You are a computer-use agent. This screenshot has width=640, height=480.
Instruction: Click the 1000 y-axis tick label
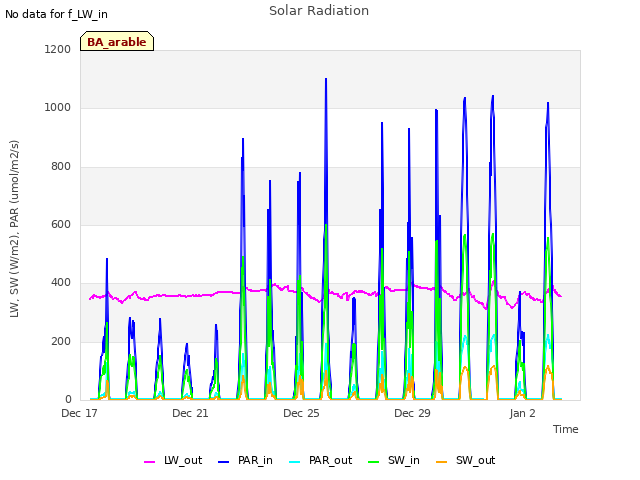58,108
